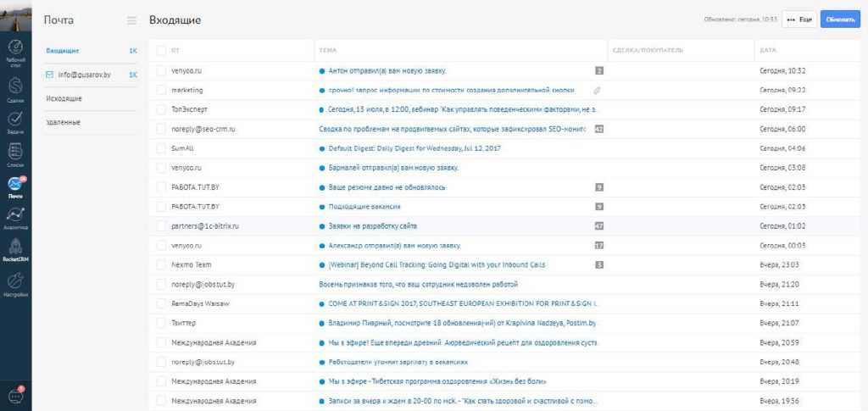
Task: Open the Удаленные folder
Action: tap(64, 123)
